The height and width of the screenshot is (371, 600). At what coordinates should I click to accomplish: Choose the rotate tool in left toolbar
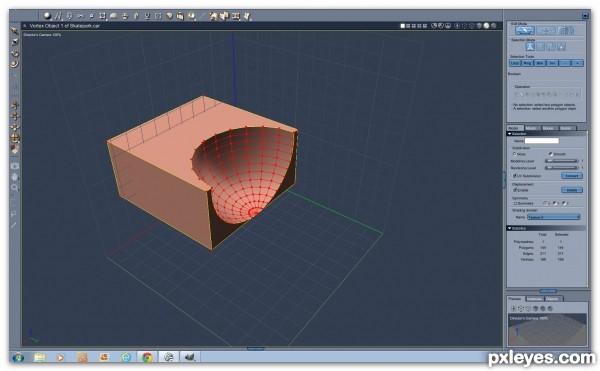pyautogui.click(x=15, y=53)
